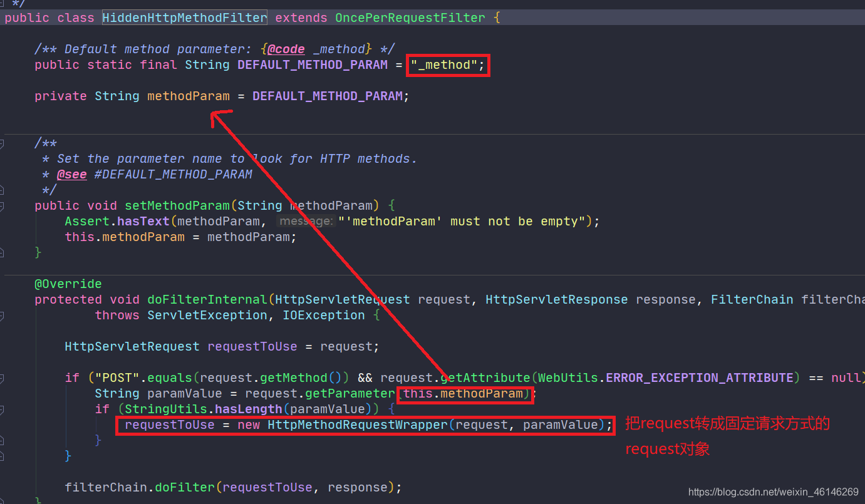This screenshot has height=504, width=865.
Task: Click DEFAULT_METHOD_PARAM in the public static final line
Action: 313,64
